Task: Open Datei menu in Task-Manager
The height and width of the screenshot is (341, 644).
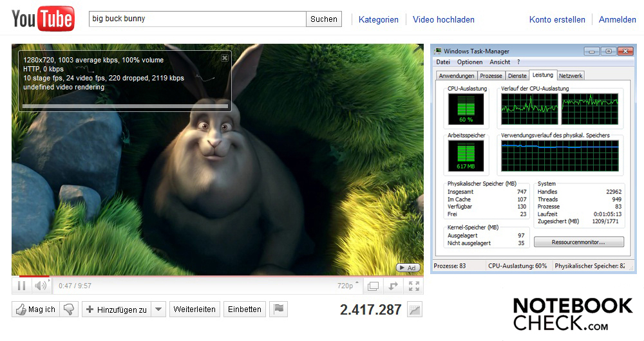Action: 443,62
